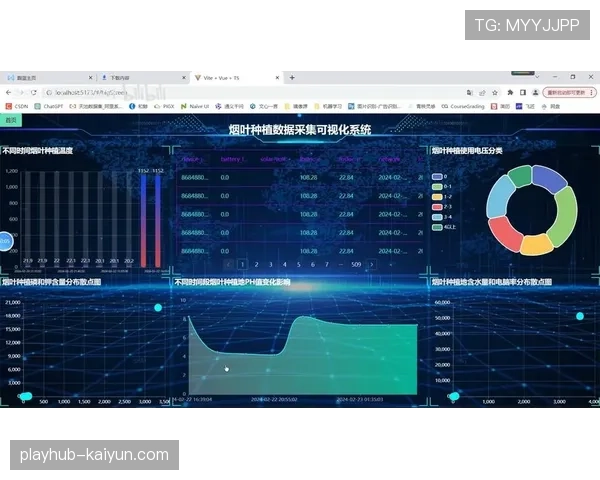Screen dimensions: 600x480
Task: Go to previous page in table pagination
Action: [x=229, y=264]
